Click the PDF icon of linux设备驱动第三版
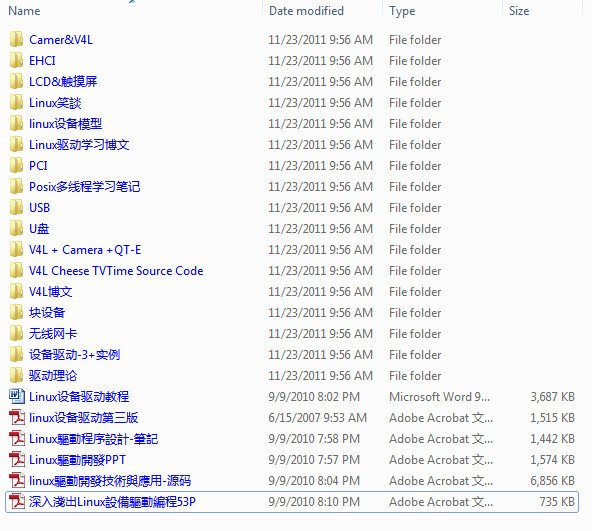This screenshot has height=531, width=592. (17, 417)
